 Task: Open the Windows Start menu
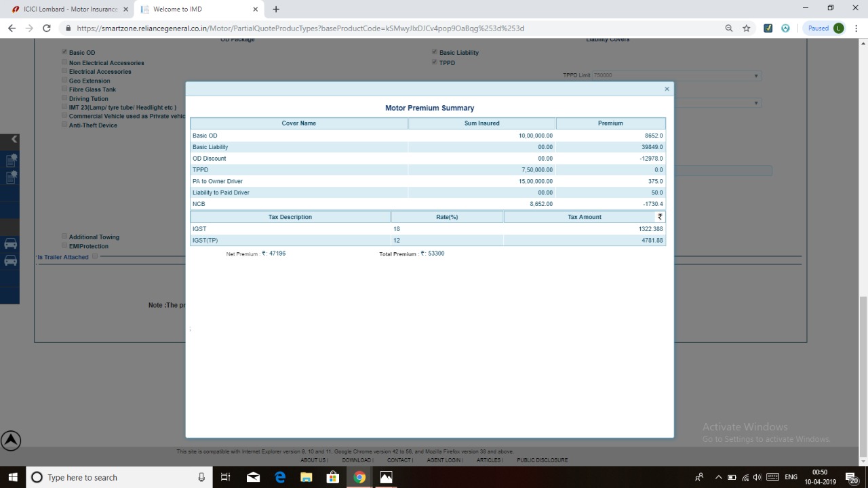tap(13, 477)
